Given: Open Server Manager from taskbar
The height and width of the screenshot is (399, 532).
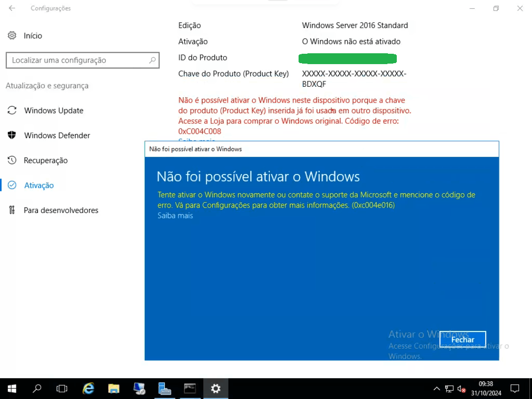Looking at the screenshot, I should tap(164, 389).
